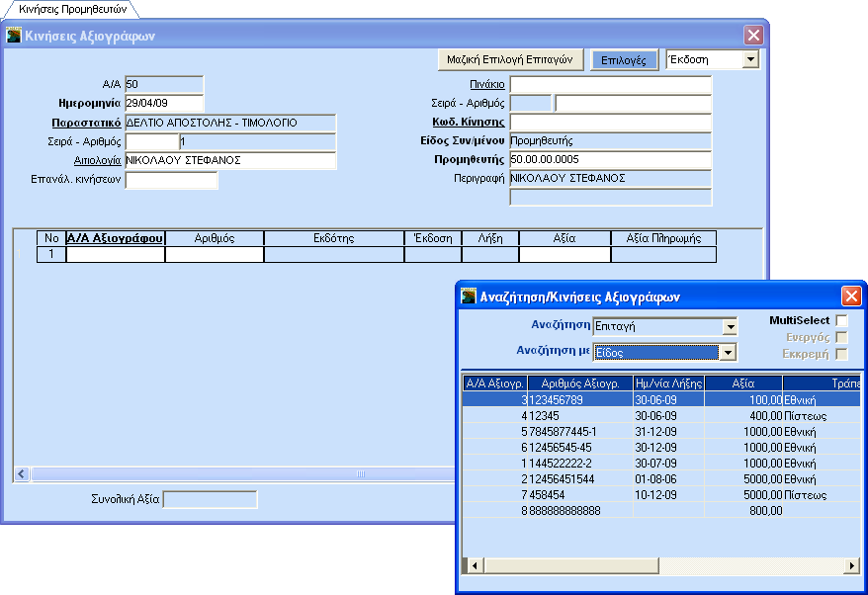Click the A/A Αξιογράφου column header in main grid
868x595 pixels.
(x=115, y=238)
